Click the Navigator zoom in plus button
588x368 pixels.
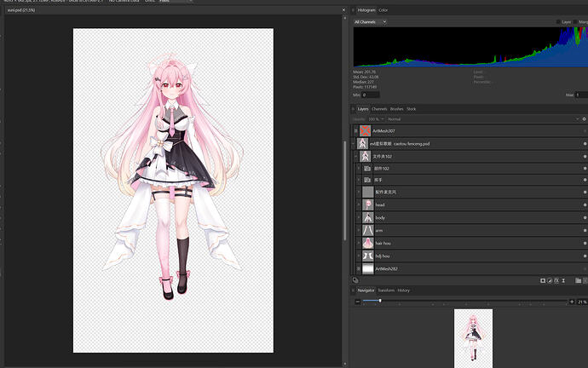[x=572, y=302]
